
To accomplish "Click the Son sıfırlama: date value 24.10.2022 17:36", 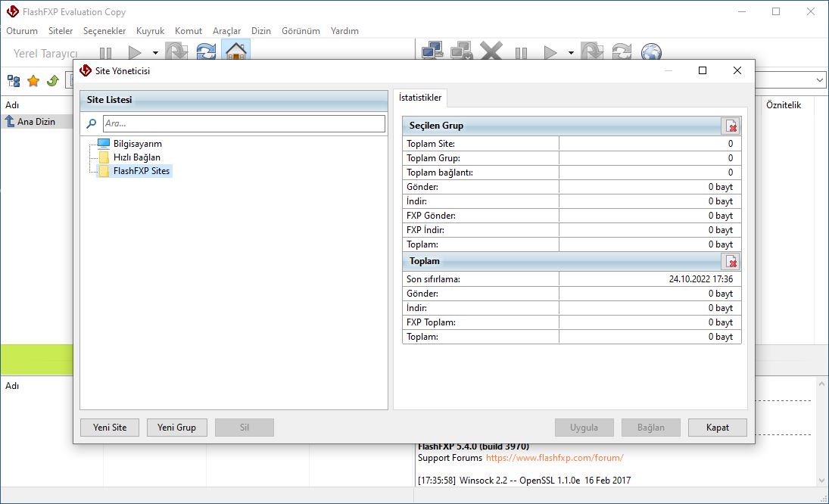I will (x=700, y=279).
